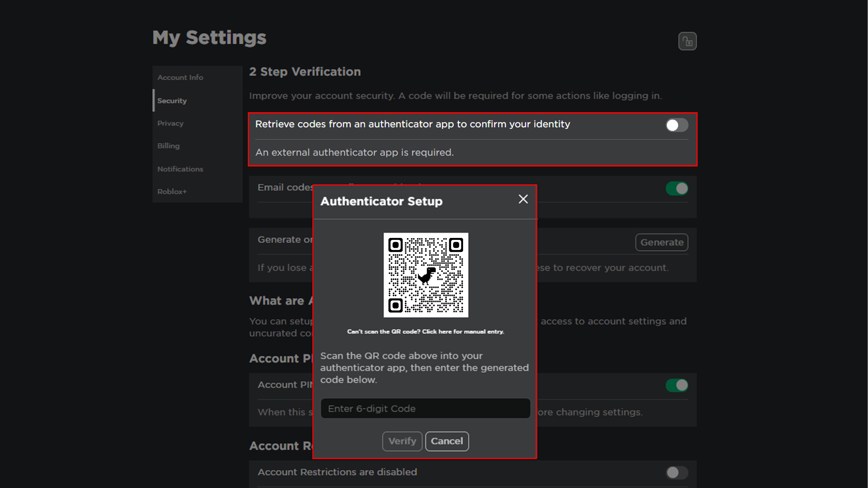Navigate to Account Info section

[180, 77]
